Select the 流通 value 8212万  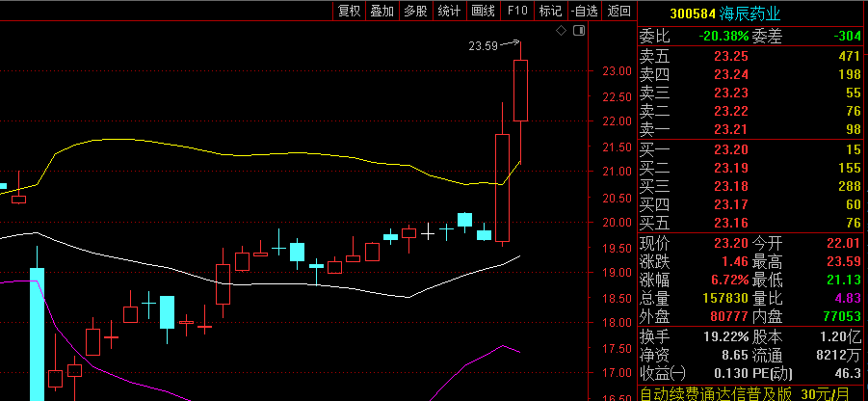(838, 354)
